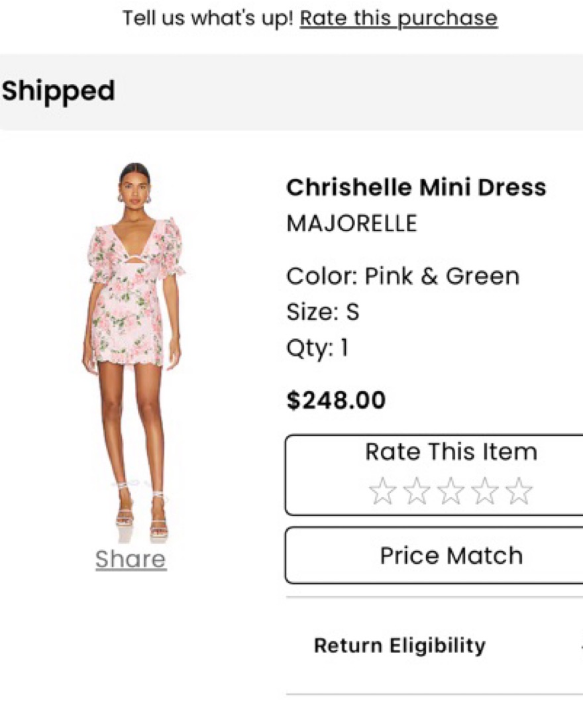Viewport: 583px width, 728px height.
Task: Rate the dress four stars
Action: pyautogui.click(x=485, y=492)
